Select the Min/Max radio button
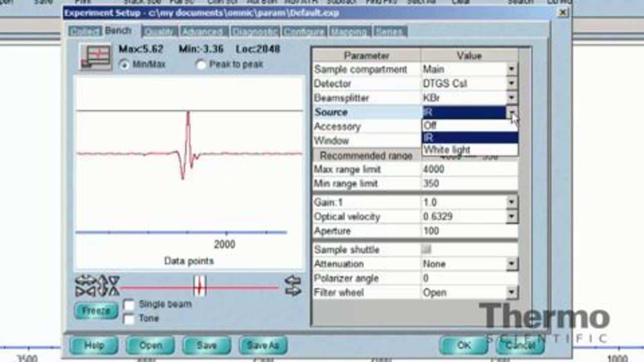The height and width of the screenshot is (362, 644). 124,65
